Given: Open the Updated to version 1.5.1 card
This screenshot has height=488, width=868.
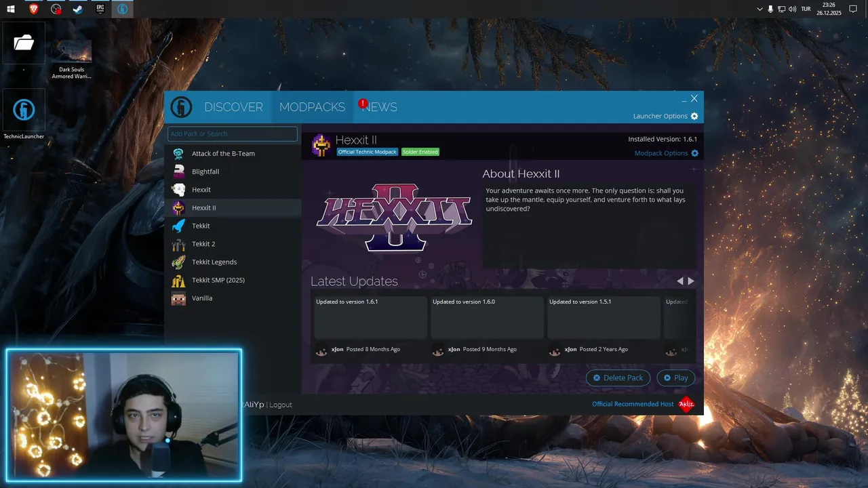Looking at the screenshot, I should (x=603, y=318).
